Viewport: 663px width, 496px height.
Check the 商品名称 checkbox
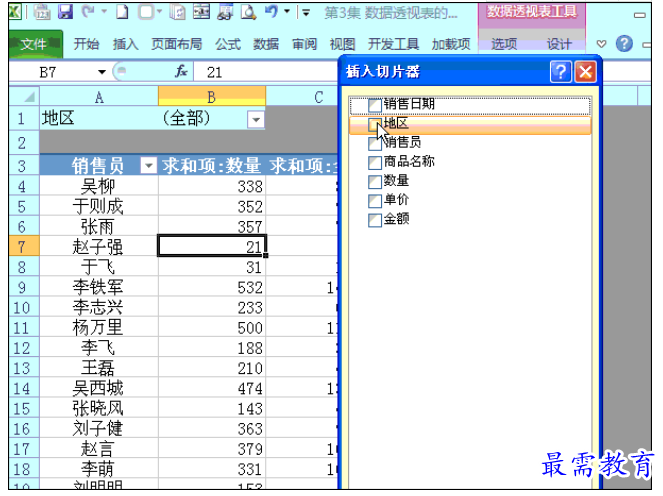[x=375, y=162]
